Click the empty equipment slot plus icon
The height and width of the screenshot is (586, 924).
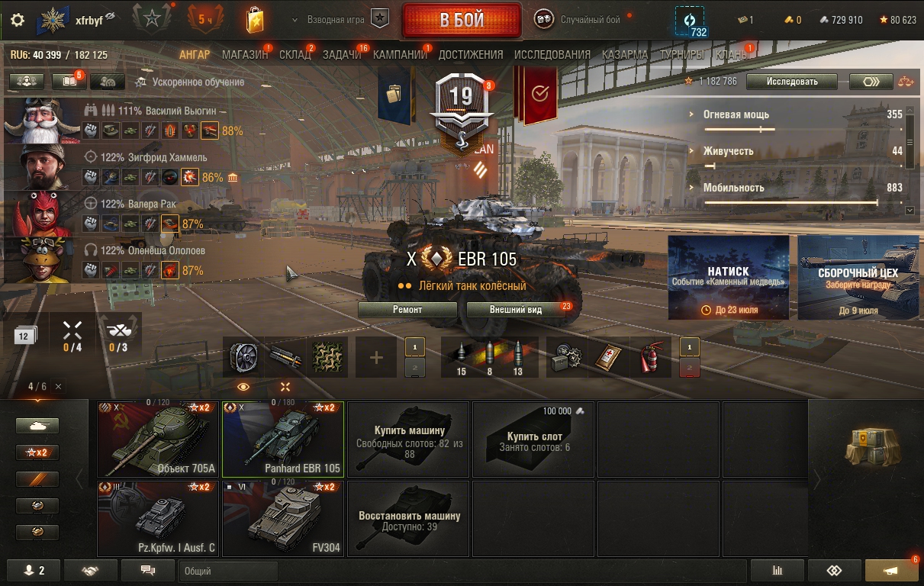coord(376,357)
